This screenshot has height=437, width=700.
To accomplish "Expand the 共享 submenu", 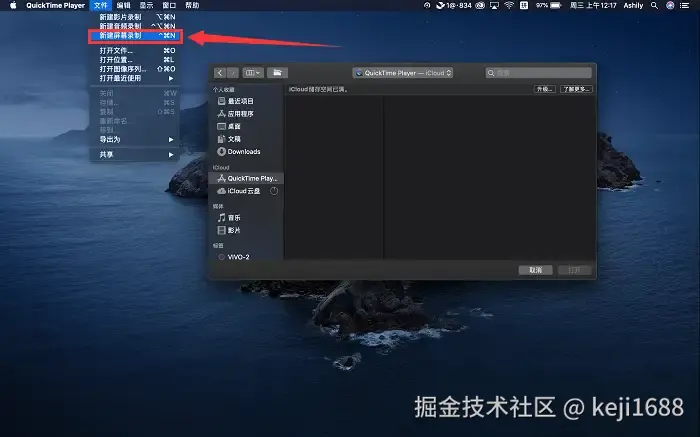I will tap(134, 154).
